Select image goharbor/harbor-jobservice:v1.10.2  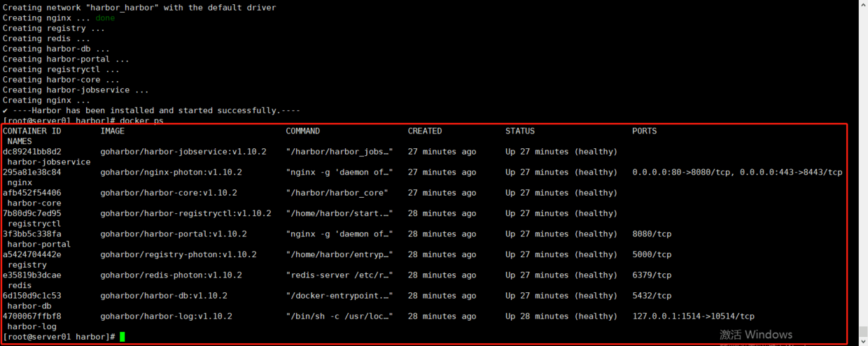click(183, 152)
